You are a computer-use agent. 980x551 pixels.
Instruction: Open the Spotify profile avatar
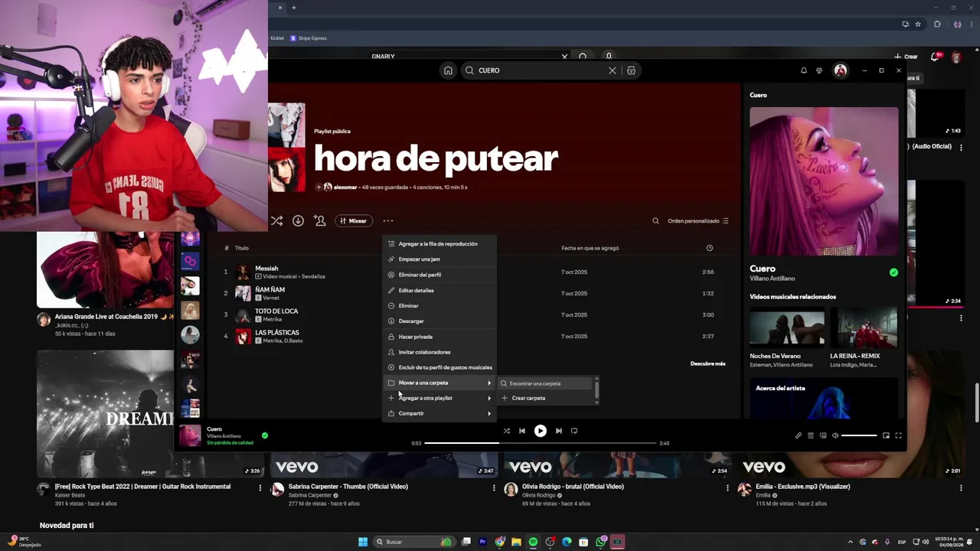[x=841, y=70]
